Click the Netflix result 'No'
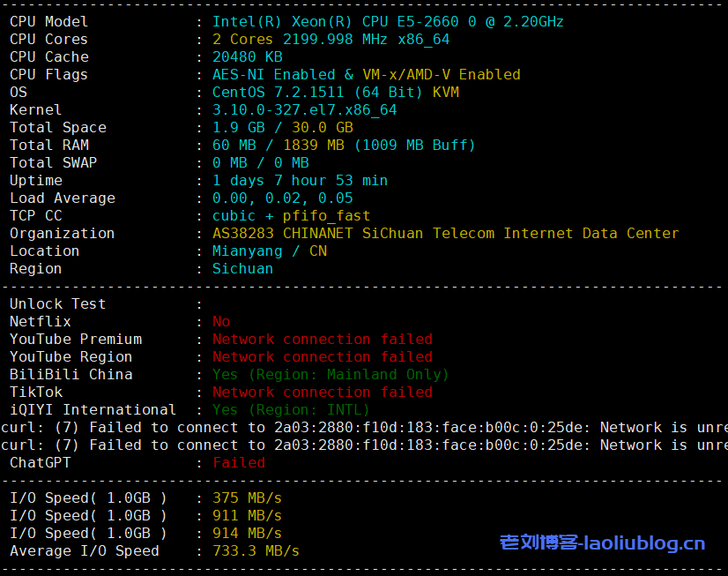Viewport: 728px width, 576px height. click(x=221, y=322)
